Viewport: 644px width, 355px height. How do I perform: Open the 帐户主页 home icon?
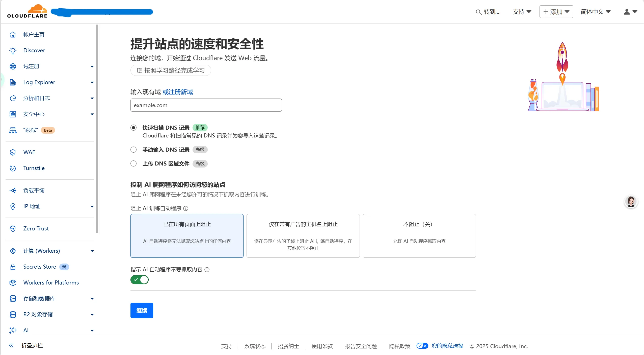pos(13,35)
